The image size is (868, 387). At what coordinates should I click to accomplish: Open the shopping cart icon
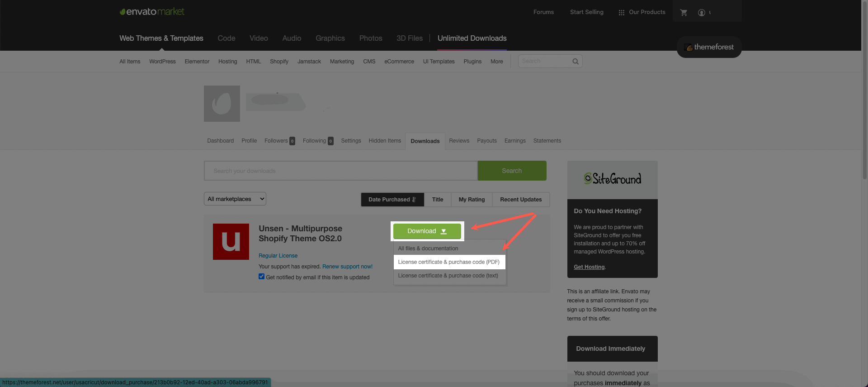[x=684, y=13]
